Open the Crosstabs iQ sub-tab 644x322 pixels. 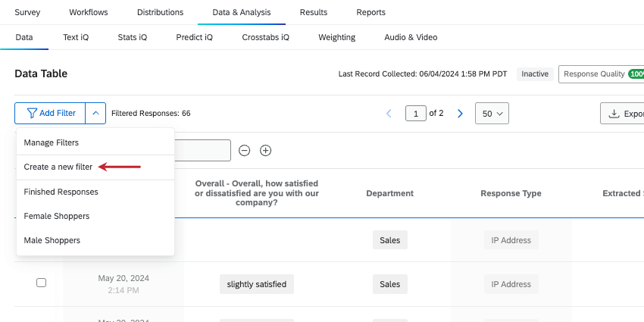[x=265, y=36]
